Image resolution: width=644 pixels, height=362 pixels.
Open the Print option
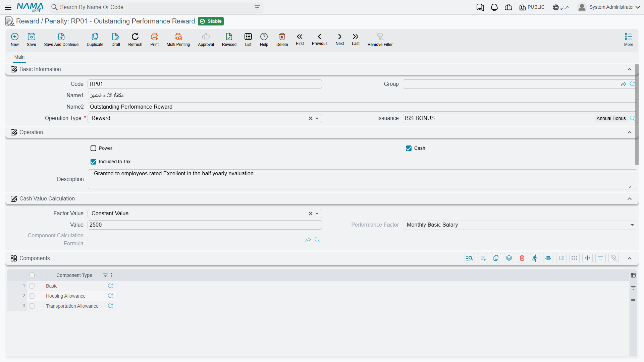coord(155,40)
